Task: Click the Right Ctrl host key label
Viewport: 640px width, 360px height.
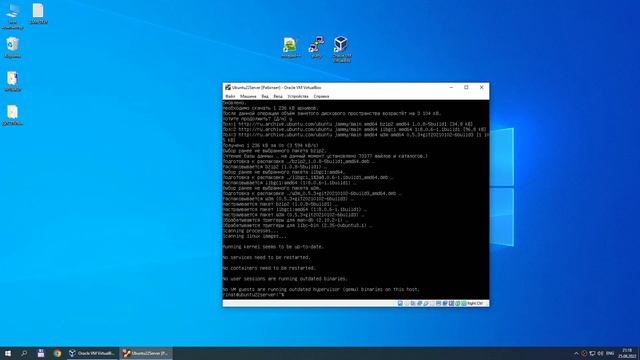Action: coord(475,303)
